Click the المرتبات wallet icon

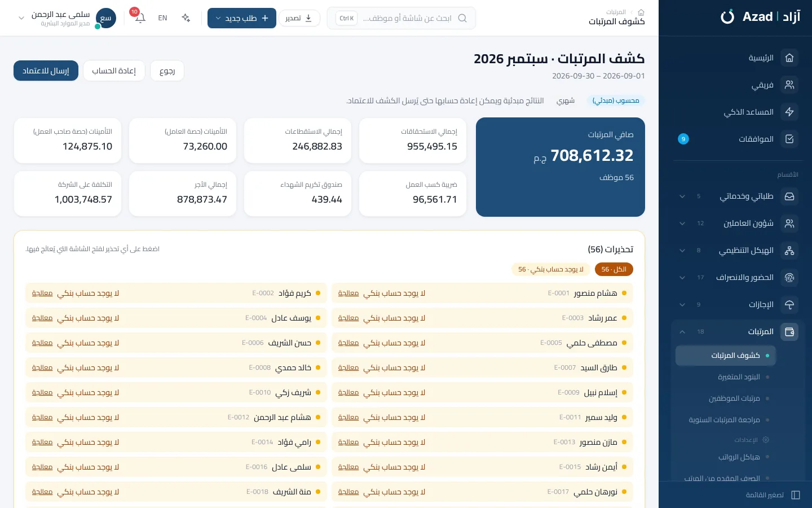click(x=789, y=332)
